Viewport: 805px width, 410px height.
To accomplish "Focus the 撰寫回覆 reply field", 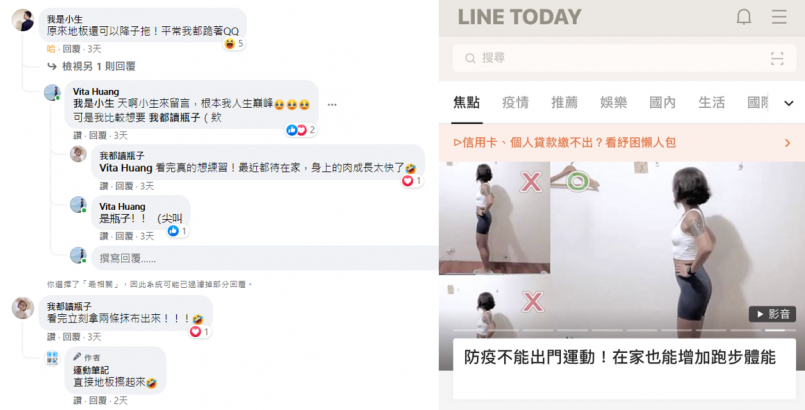I will click(x=264, y=258).
